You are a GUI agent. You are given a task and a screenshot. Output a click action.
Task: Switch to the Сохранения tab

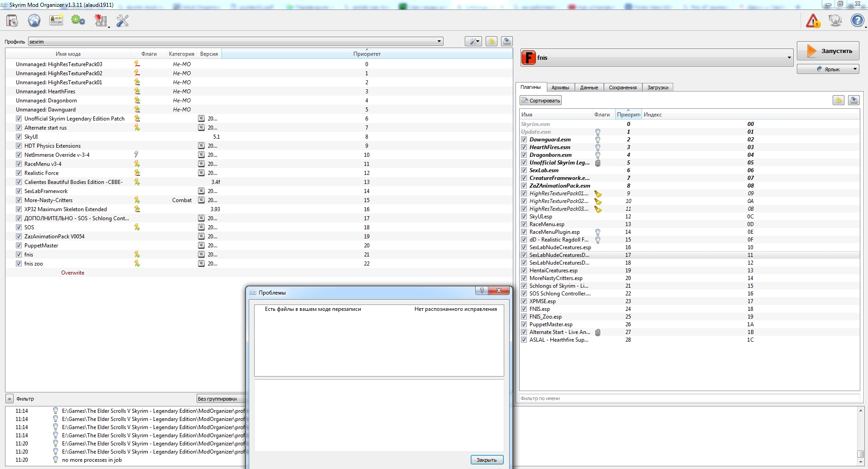point(622,87)
